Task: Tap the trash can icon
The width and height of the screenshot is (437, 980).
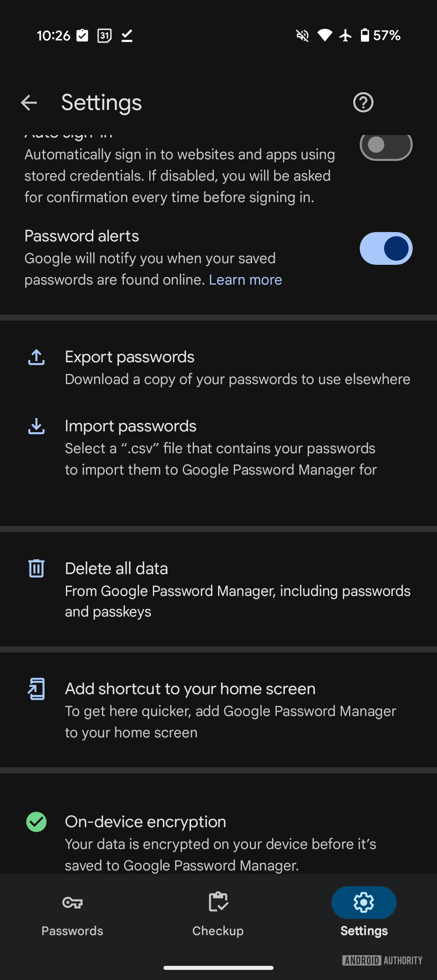Action: tap(36, 568)
